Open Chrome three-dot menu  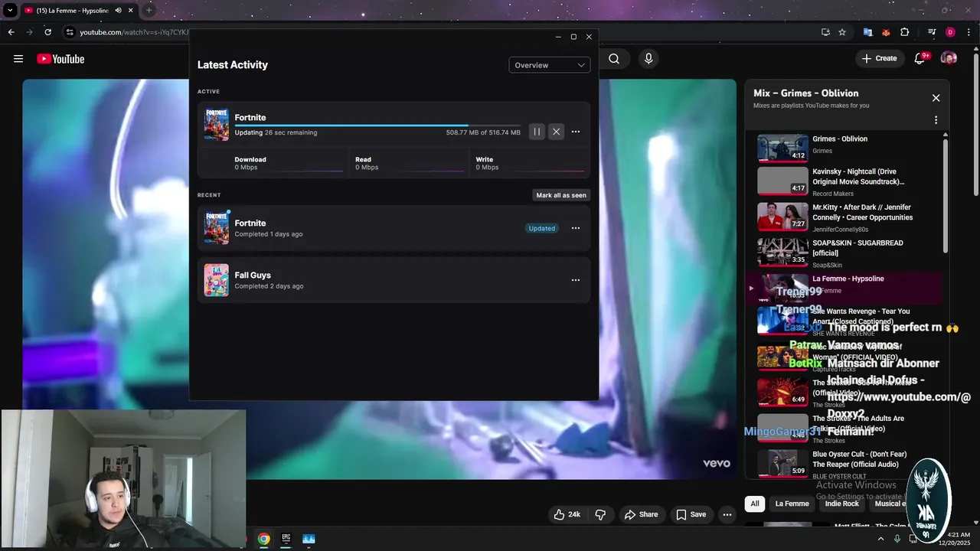click(x=969, y=32)
